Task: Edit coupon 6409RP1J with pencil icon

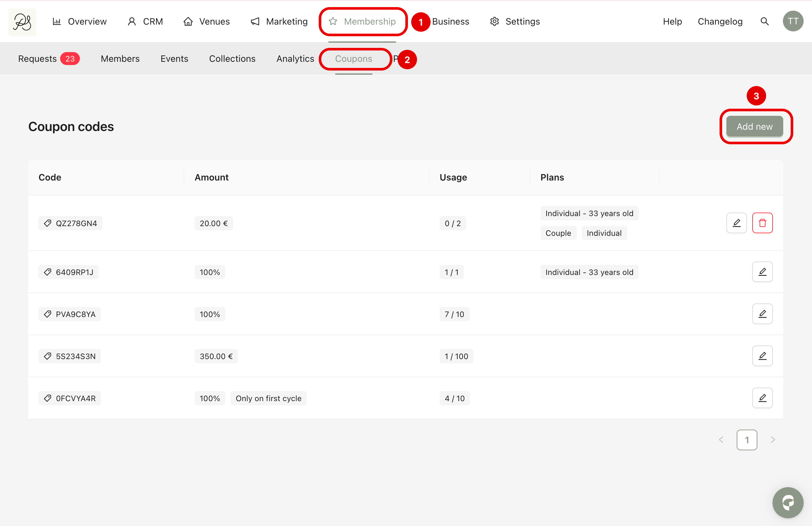Action: point(762,272)
